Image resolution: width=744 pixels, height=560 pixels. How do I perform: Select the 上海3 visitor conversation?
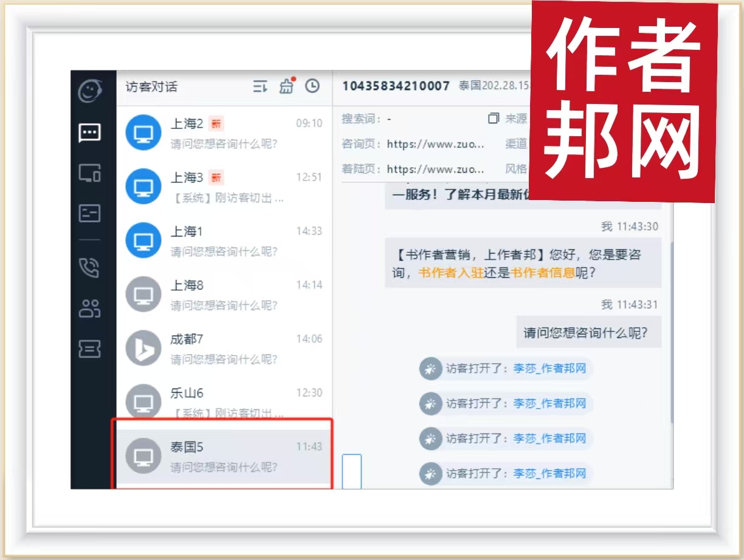224,187
